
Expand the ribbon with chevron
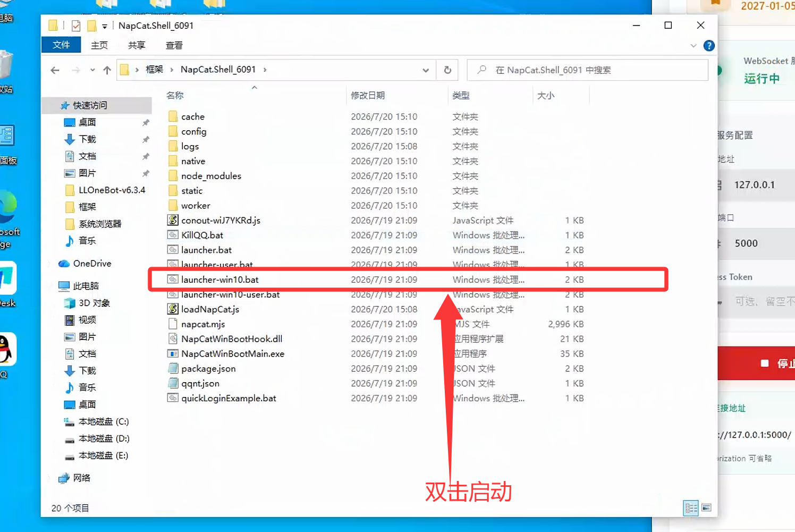[693, 46]
